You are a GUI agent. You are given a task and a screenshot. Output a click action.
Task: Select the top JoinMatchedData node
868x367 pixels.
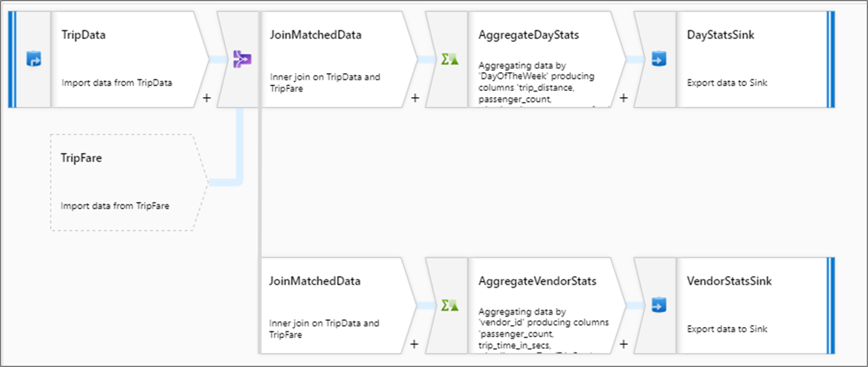[x=336, y=59]
